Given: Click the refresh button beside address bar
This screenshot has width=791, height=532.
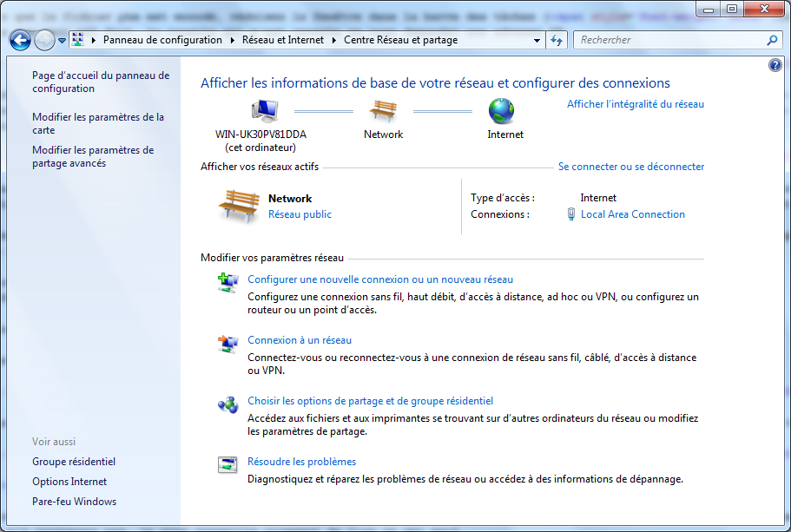Looking at the screenshot, I should click(x=557, y=40).
